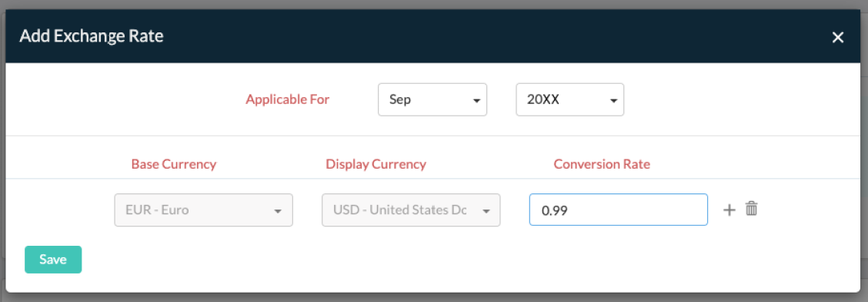Click the Base Currency column header
Viewport: 868px width, 302px height.
click(174, 164)
